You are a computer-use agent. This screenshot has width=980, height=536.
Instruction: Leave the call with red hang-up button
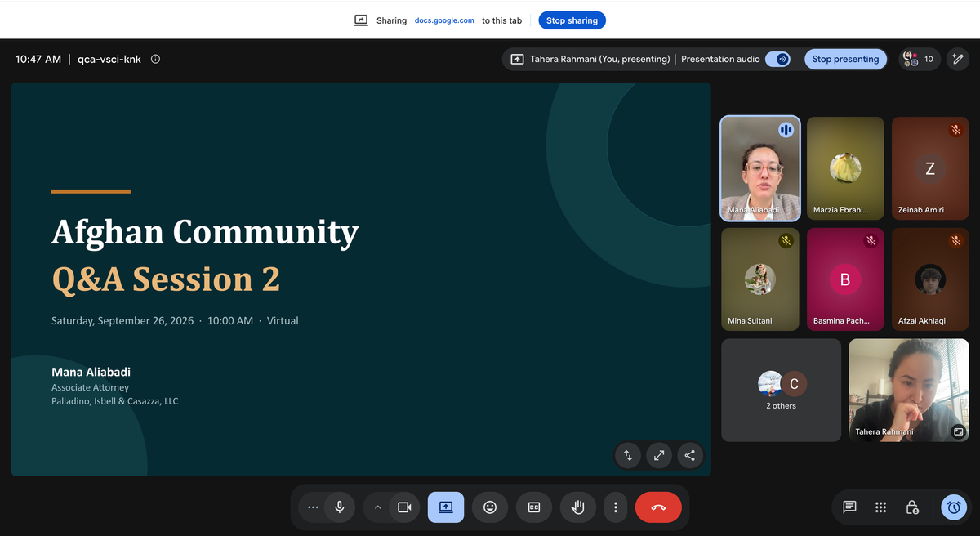[x=658, y=507]
